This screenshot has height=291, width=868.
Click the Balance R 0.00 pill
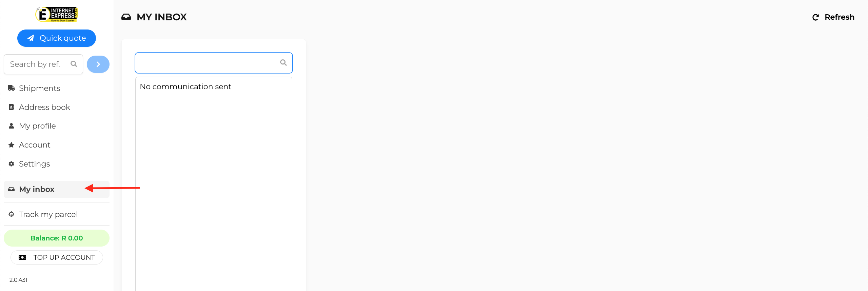click(57, 238)
